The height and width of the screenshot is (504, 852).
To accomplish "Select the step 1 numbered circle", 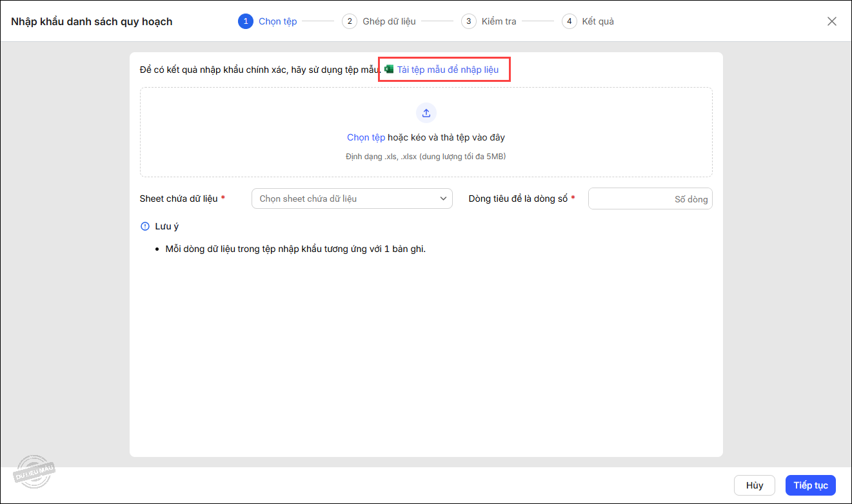I will click(245, 21).
